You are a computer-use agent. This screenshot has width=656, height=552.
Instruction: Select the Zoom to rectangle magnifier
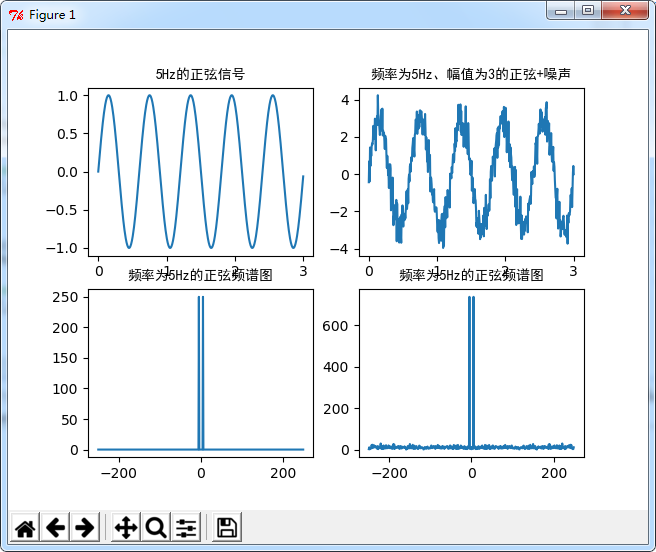(x=156, y=527)
